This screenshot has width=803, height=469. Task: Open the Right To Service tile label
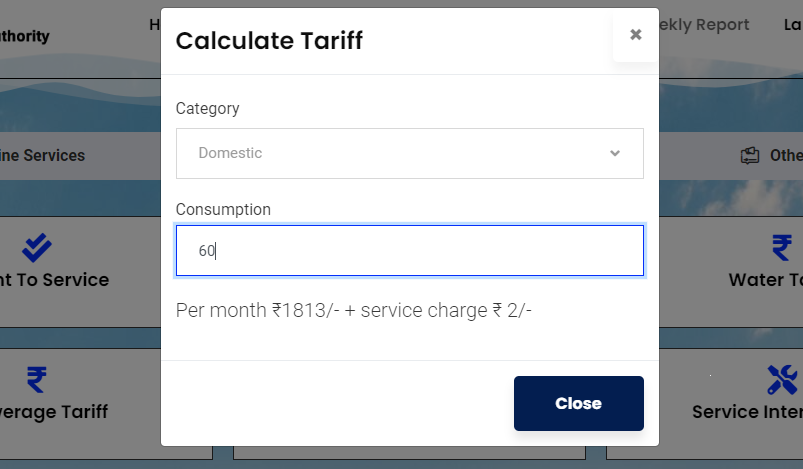coord(54,280)
